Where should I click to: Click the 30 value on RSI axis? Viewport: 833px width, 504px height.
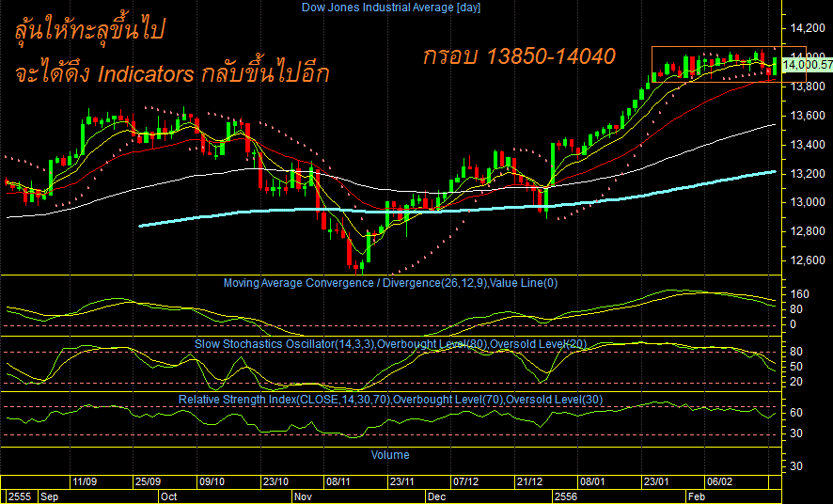(795, 433)
